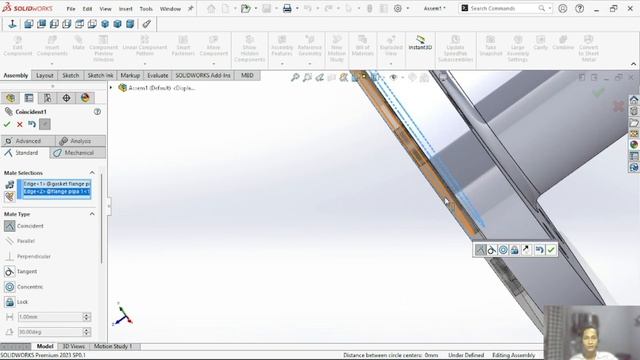The width and height of the screenshot is (640, 360).
Task: Select the Edge<2> flange pipa entry
Action: click(x=57, y=191)
